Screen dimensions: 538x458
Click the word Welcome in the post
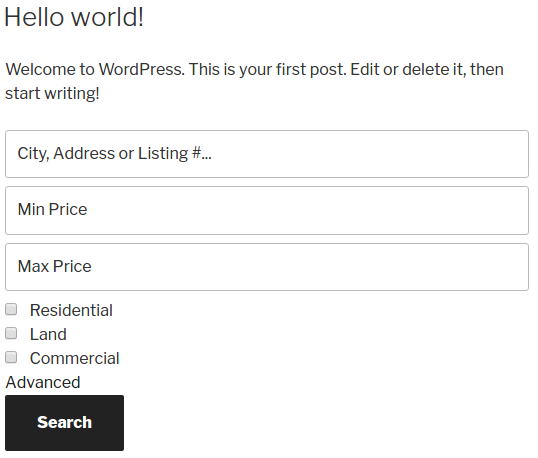(x=40, y=69)
